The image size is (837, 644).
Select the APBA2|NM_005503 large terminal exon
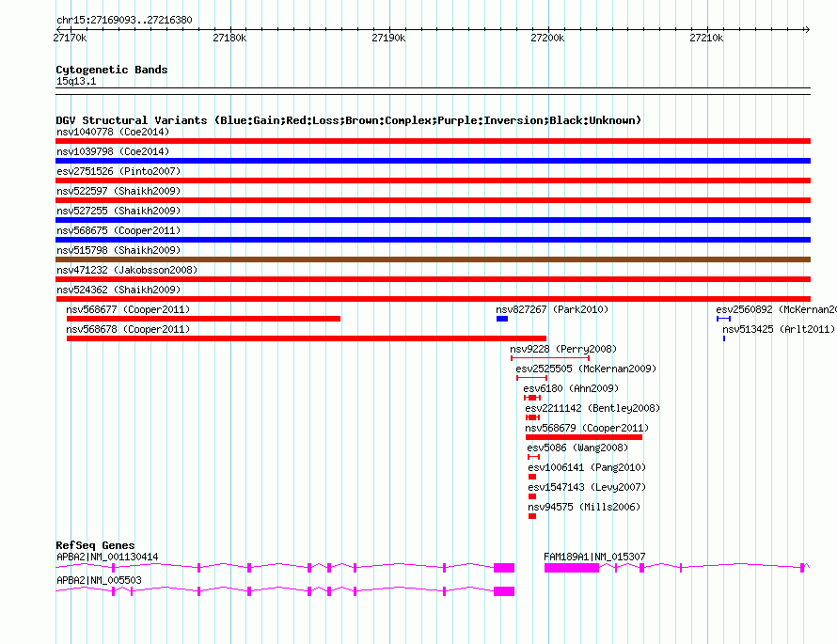pos(504,591)
